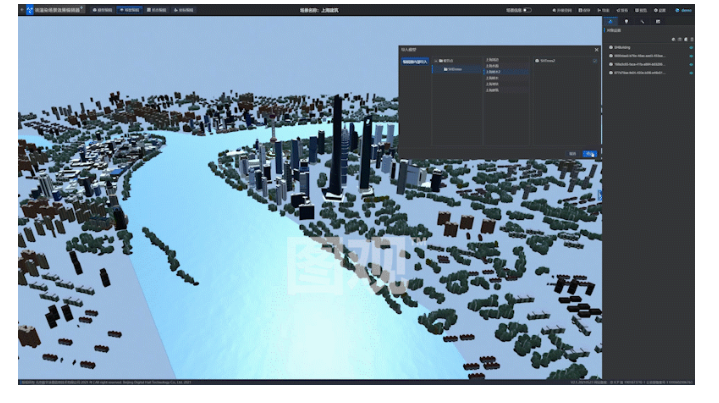Screen dimensions: 719x403
Task: Click the third small icon above the object list
Action: (686, 39)
